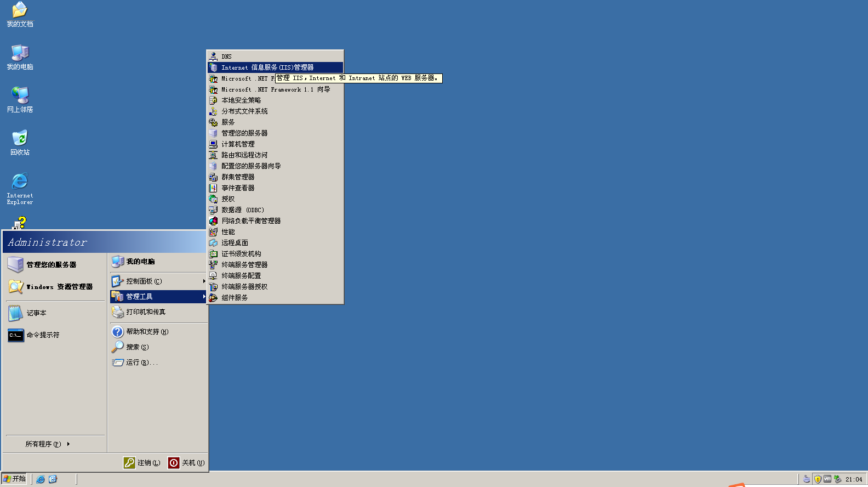
Task: Click 搜索 in the Start menu
Action: point(158,347)
